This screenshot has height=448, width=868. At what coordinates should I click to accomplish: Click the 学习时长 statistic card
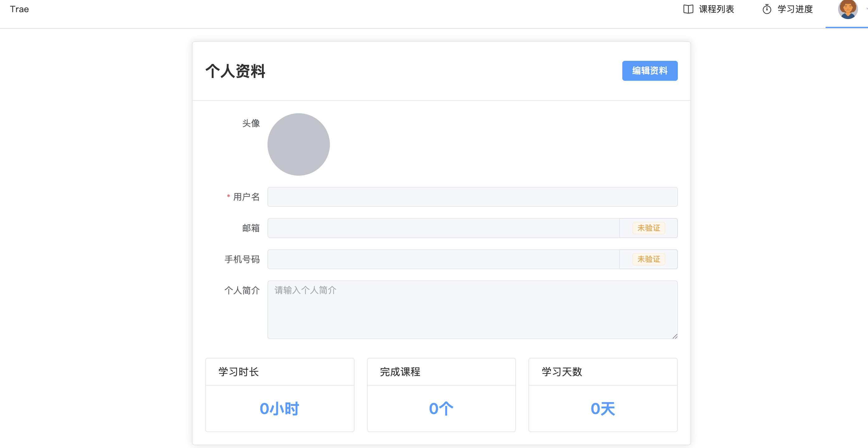pyautogui.click(x=279, y=395)
